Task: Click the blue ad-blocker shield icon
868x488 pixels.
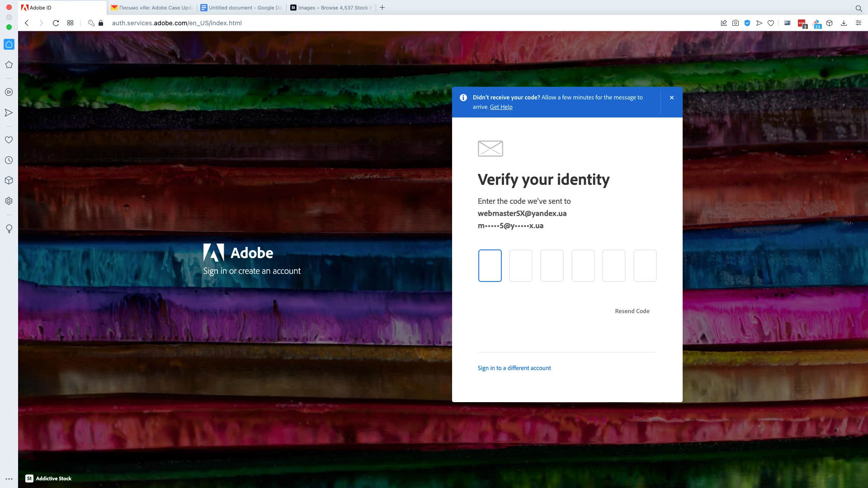Action: click(x=747, y=23)
